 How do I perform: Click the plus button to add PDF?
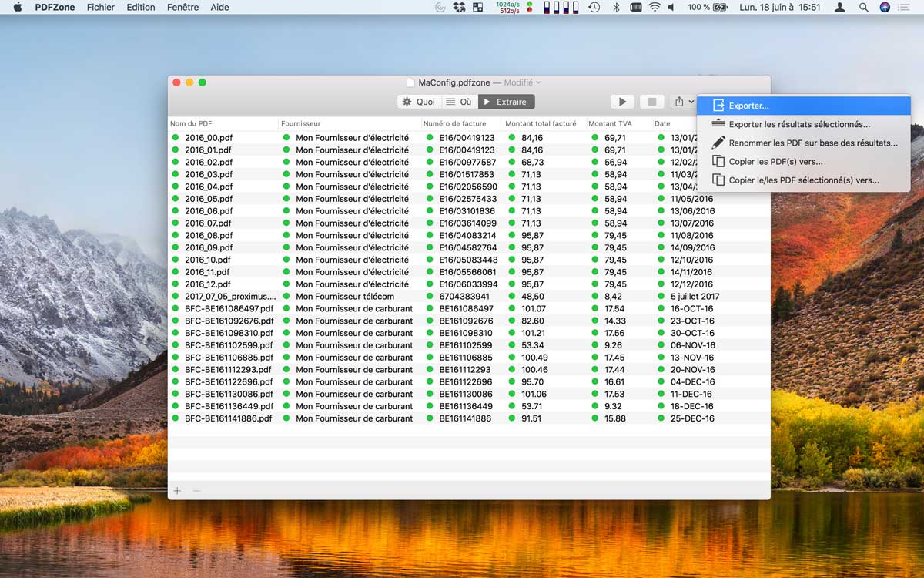[x=177, y=491]
